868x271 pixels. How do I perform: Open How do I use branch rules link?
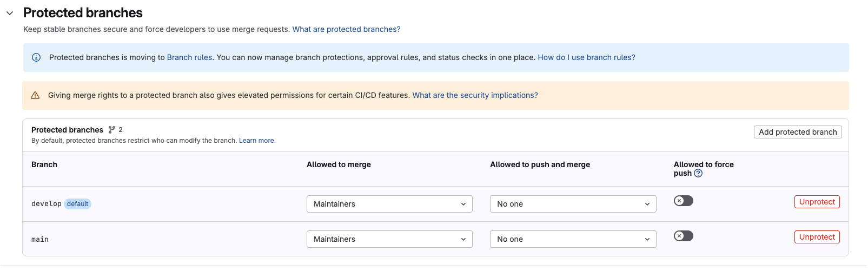pyautogui.click(x=586, y=57)
